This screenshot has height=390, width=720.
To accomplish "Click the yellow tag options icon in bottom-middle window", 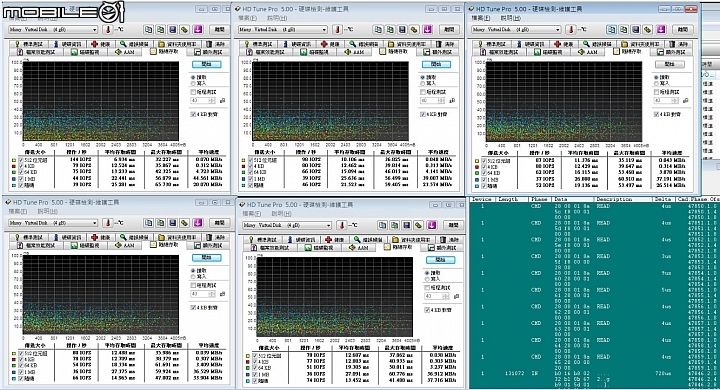I will [x=418, y=225].
